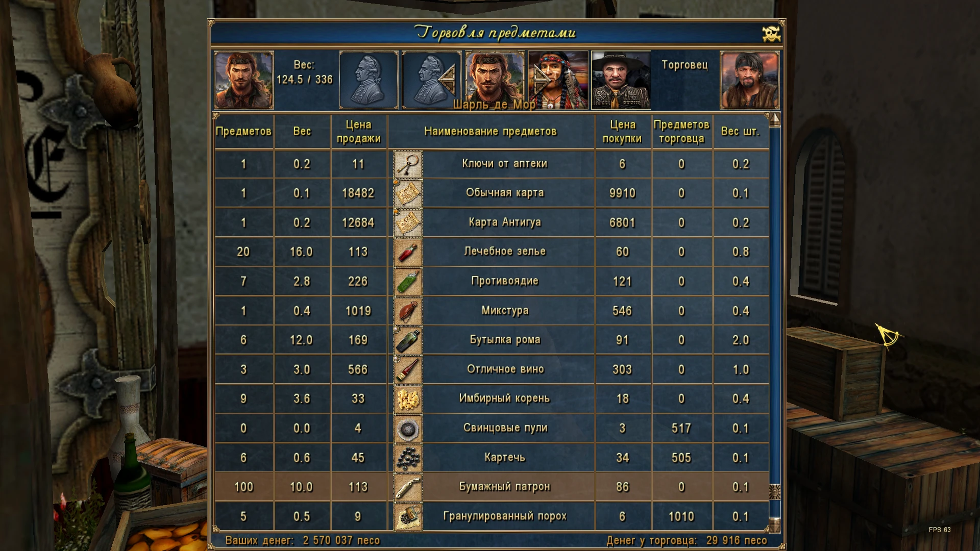Select the grapeshot item icon
Screen dimensions: 980x551
click(408, 458)
